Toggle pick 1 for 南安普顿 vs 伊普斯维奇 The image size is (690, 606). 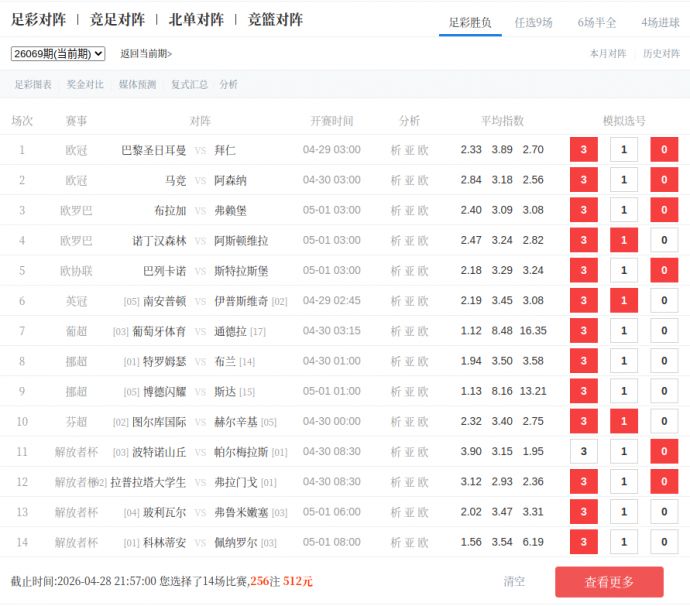[x=624, y=300]
